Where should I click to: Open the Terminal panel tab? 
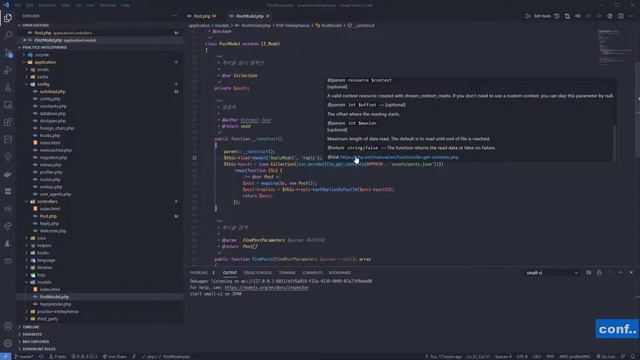click(x=287, y=273)
